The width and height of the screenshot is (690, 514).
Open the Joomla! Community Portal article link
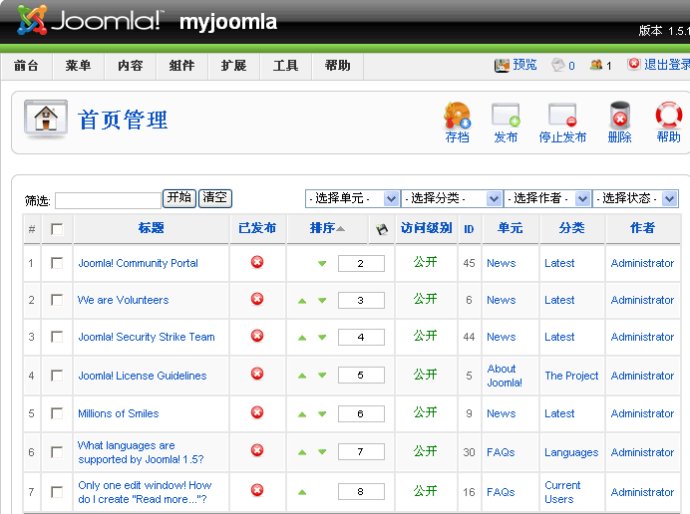138,263
